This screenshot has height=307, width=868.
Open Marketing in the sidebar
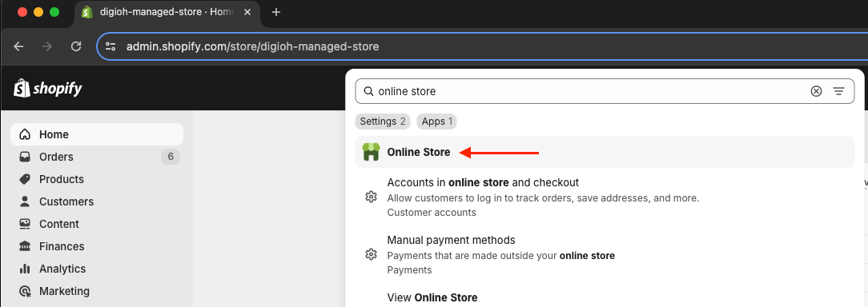pyautogui.click(x=97, y=291)
